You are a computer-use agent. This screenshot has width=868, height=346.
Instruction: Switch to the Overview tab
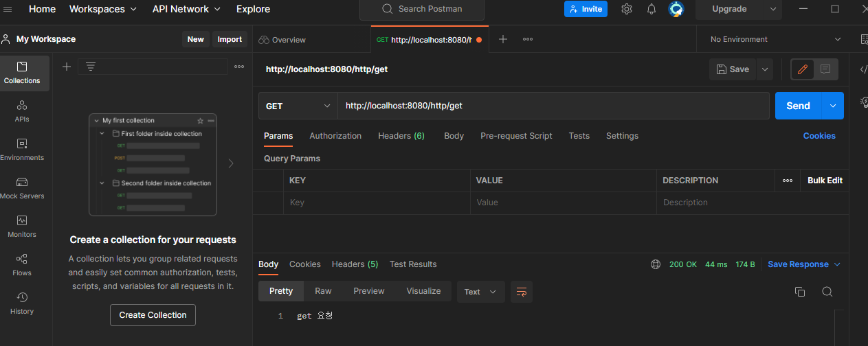282,40
